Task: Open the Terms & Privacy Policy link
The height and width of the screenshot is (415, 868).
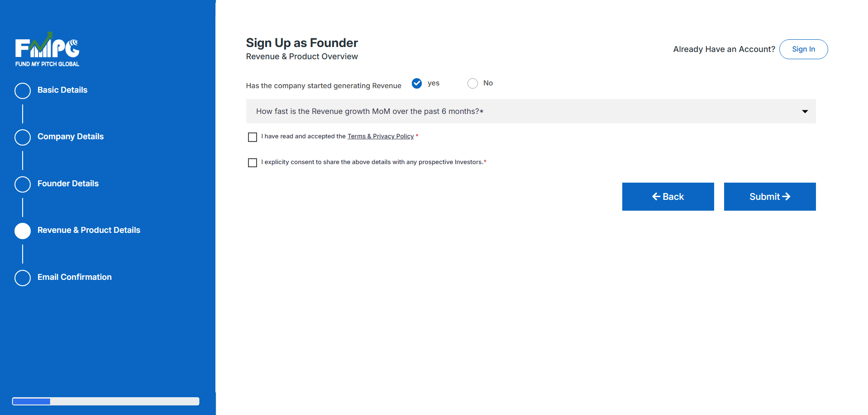Action: [x=381, y=137]
